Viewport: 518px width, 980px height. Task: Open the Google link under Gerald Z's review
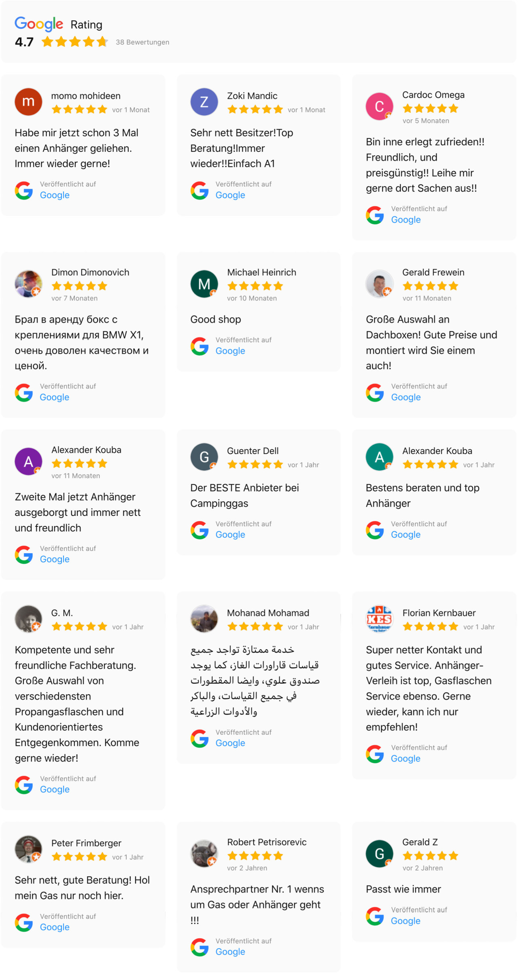(405, 921)
